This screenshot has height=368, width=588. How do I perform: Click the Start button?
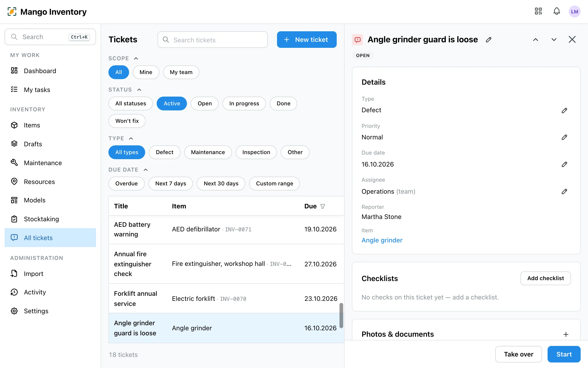[x=564, y=354]
